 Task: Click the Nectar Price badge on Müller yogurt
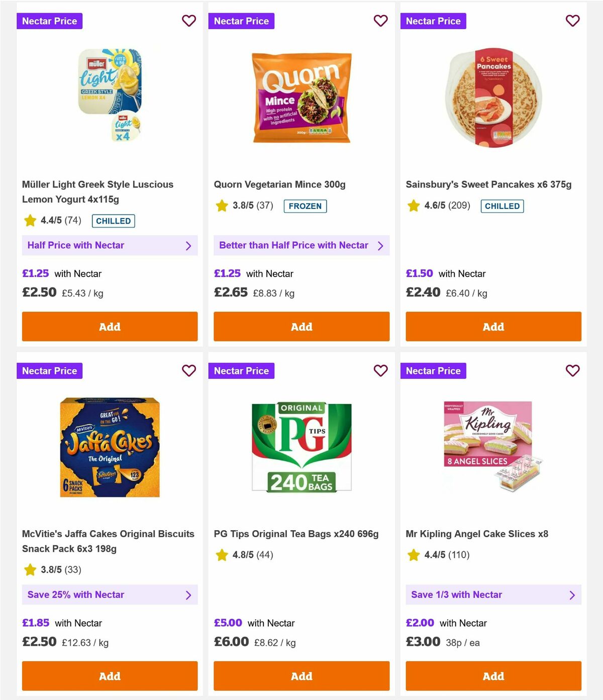49,21
